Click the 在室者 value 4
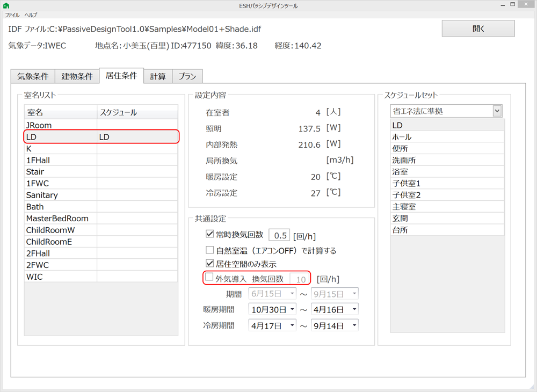This screenshot has height=392, width=537. [x=318, y=113]
